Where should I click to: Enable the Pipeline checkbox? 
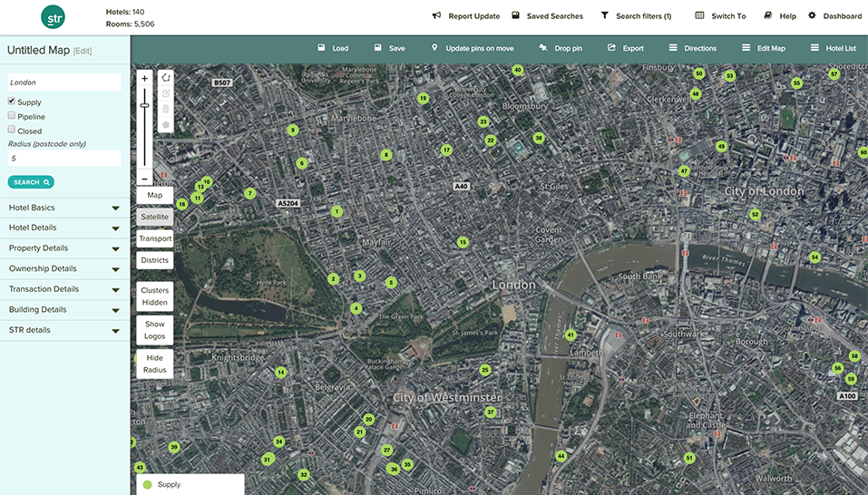pos(12,116)
